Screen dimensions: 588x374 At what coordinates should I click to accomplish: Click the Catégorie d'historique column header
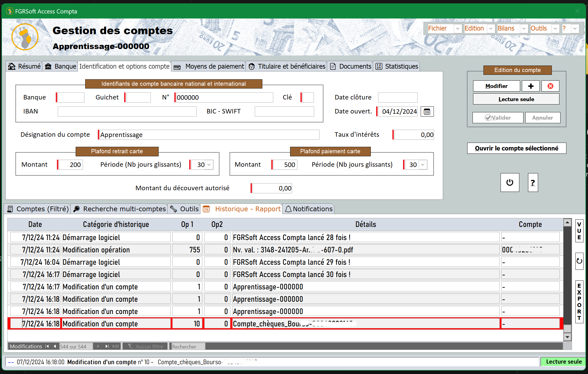[x=116, y=224]
